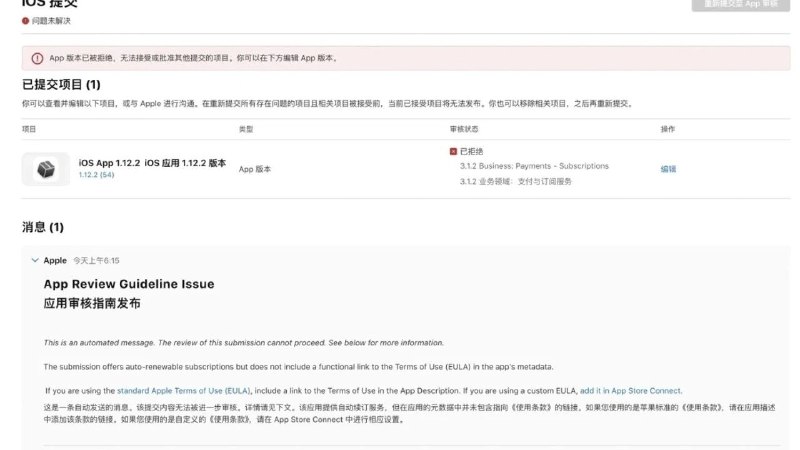This screenshot has height=450, width=800.
Task: Click the red unresolved-issue status icon
Action: tap(26, 21)
